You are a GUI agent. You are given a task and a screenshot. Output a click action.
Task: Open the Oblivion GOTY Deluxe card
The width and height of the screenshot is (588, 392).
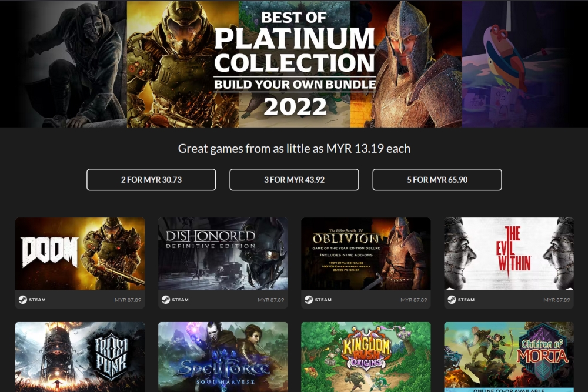366,263
